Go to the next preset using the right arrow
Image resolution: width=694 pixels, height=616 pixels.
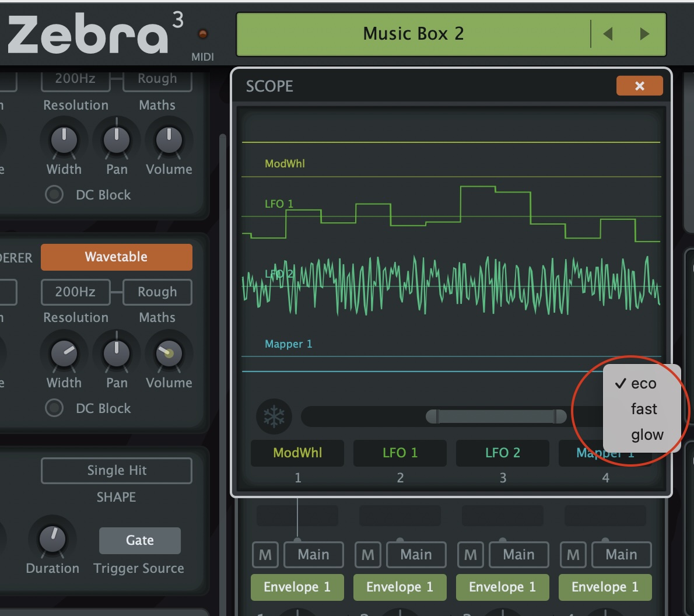coord(644,34)
